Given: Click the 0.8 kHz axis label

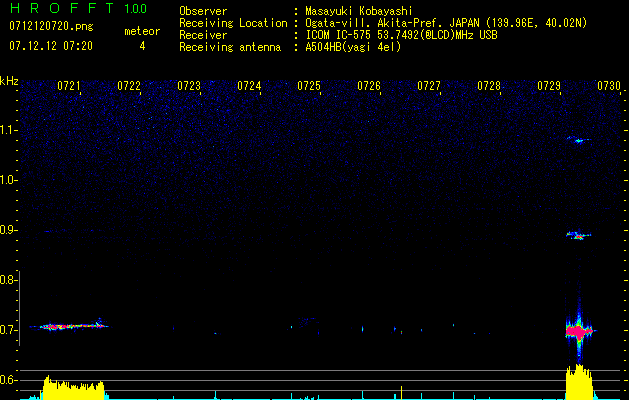Looking at the screenshot, I should point(8,280).
